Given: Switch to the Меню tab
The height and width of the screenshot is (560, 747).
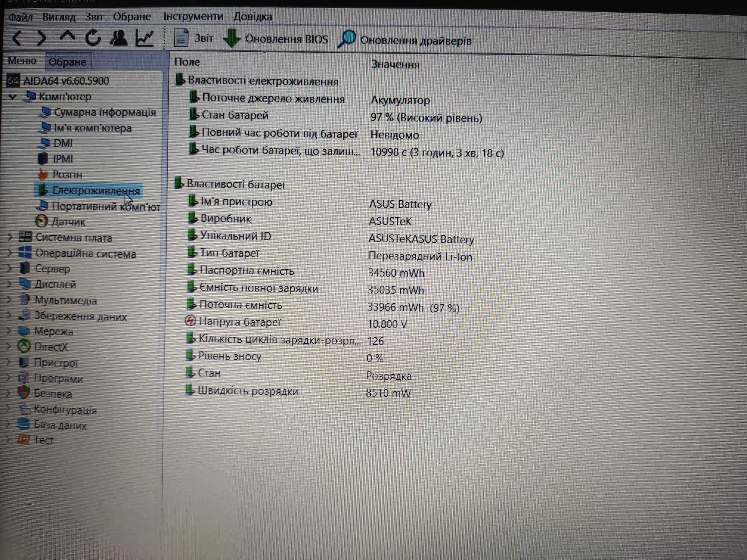Looking at the screenshot, I should click(x=22, y=61).
